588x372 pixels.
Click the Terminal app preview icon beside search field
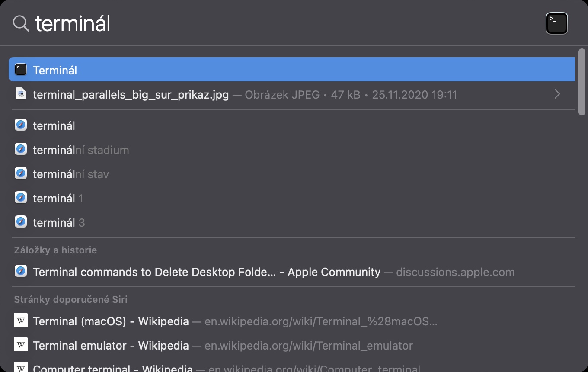point(557,23)
